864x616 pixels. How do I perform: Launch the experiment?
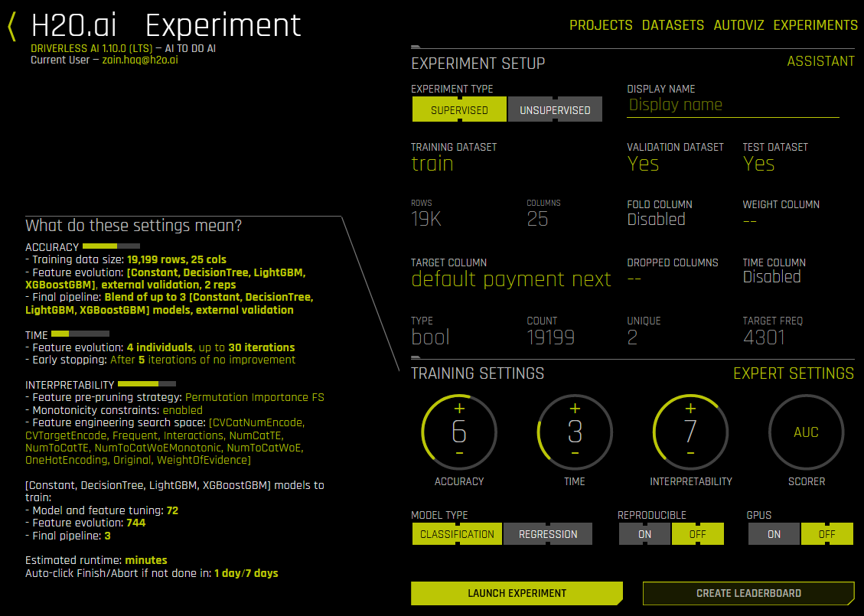pyautogui.click(x=517, y=593)
